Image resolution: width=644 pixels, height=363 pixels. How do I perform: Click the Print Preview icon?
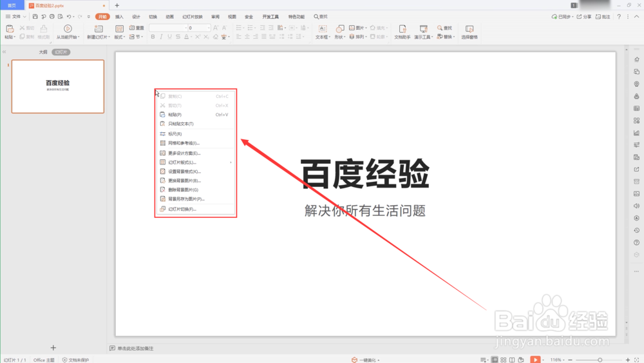[61, 17]
